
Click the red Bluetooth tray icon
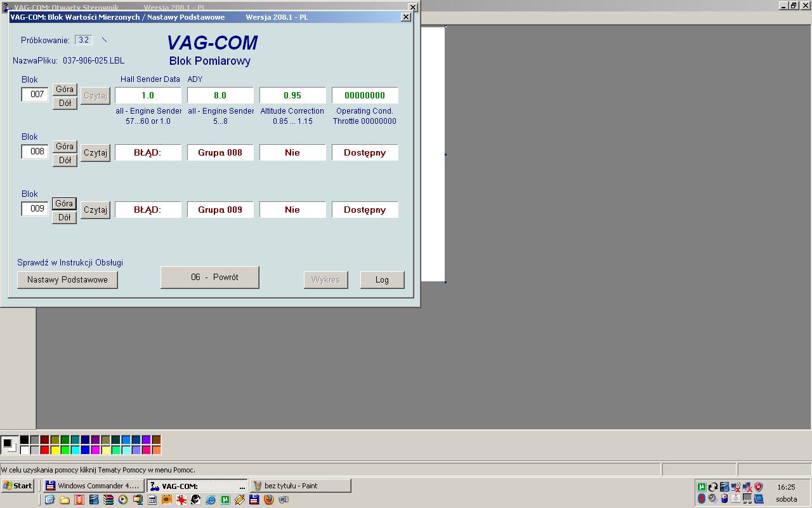click(702, 498)
